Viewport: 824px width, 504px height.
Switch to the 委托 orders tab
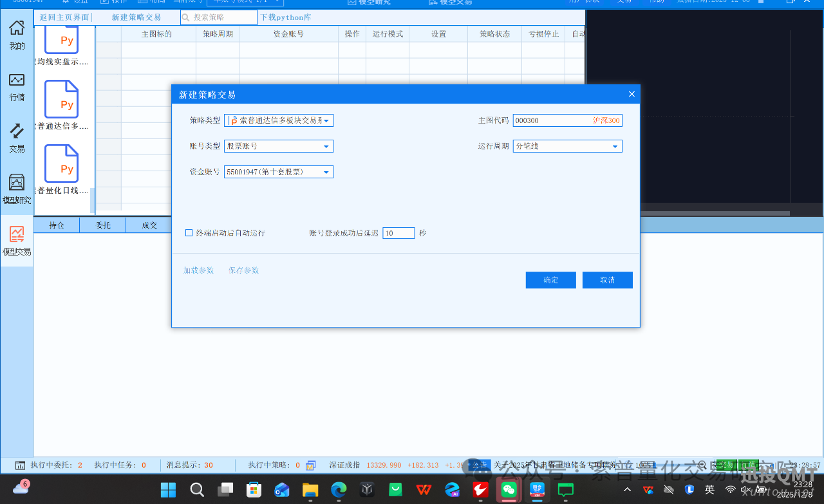click(102, 225)
